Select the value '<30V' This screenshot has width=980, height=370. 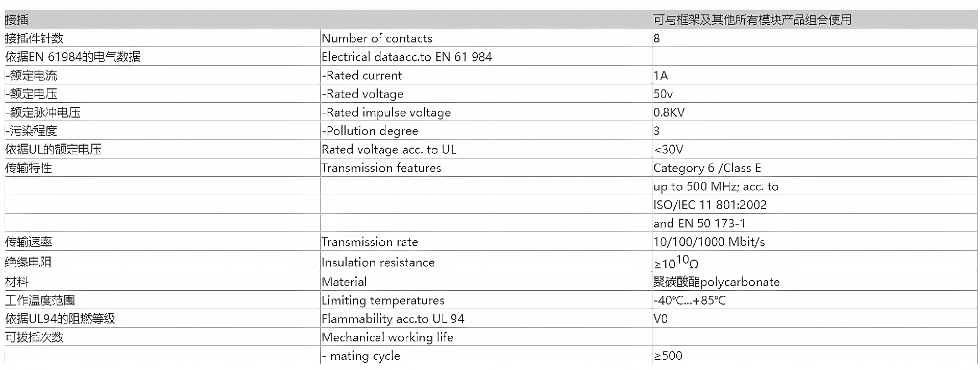(x=668, y=149)
